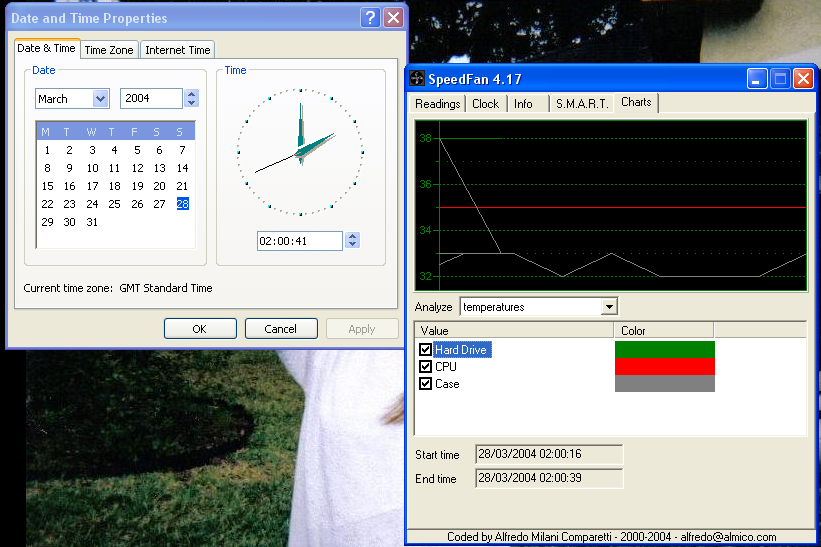Click the Value column header

[514, 330]
